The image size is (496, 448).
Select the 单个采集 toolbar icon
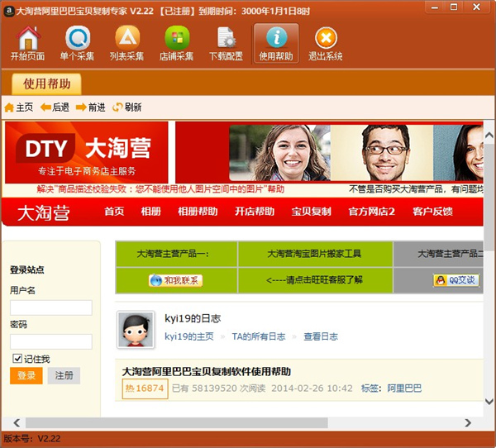point(77,43)
